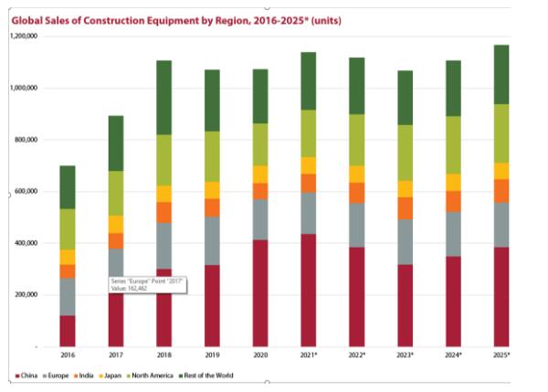
Task: Click the Rest of the World legend entry
Action: point(205,376)
